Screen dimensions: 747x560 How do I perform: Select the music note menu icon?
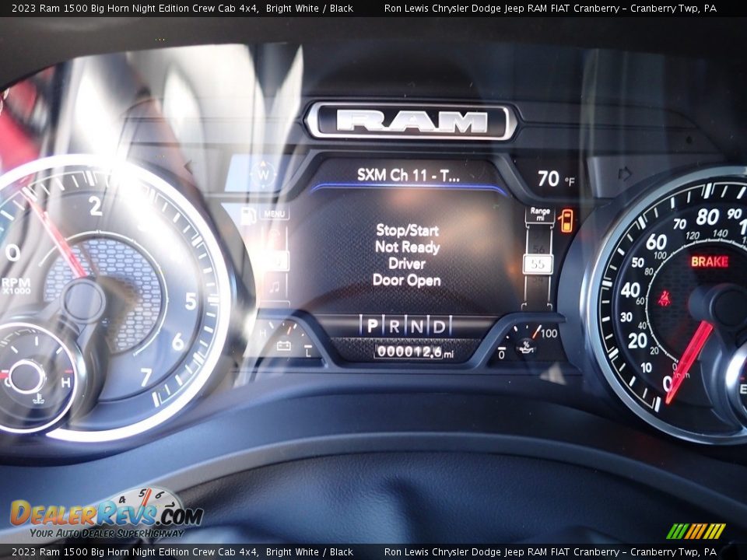[x=275, y=287]
